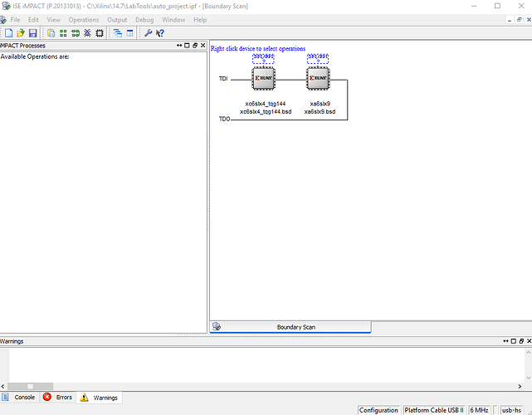Click 'Available Operations are:' text
532x415 pixels.
pyautogui.click(x=35, y=56)
